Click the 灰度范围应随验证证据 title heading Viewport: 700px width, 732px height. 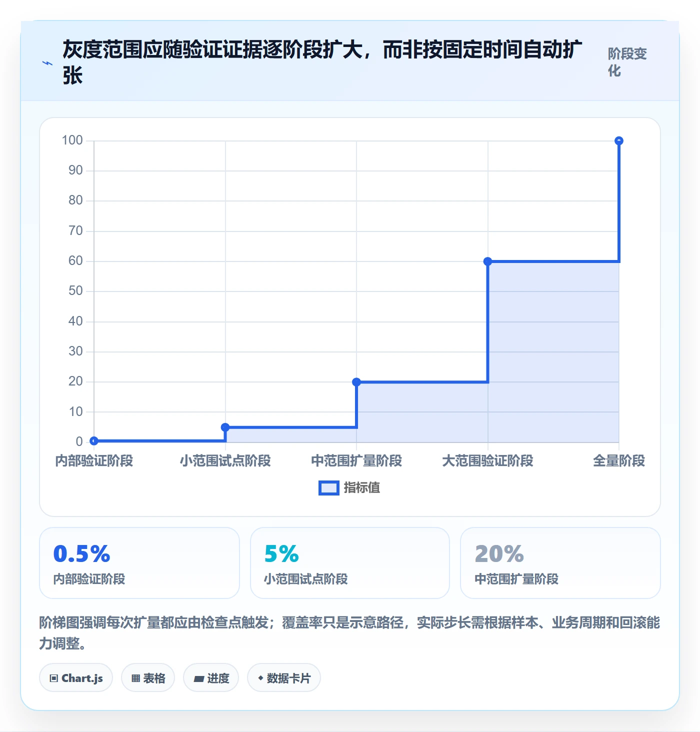(322, 62)
